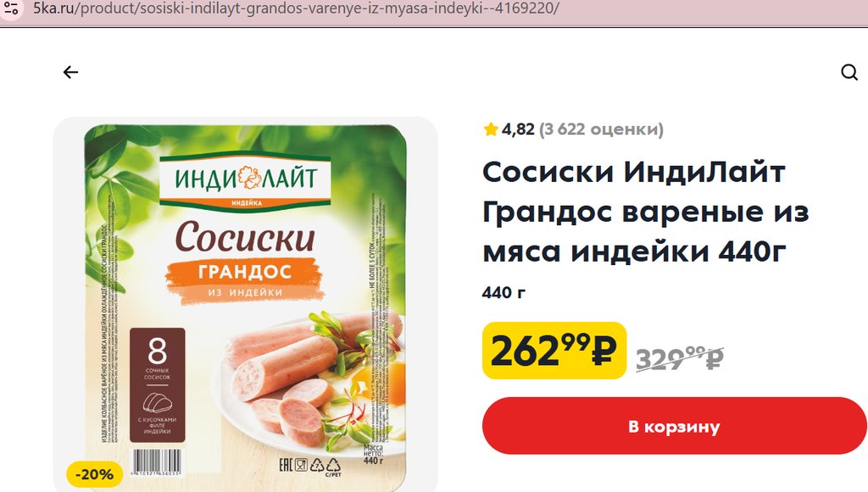Go back using the left arrow icon
Screen dimensions: 868x492
click(70, 73)
